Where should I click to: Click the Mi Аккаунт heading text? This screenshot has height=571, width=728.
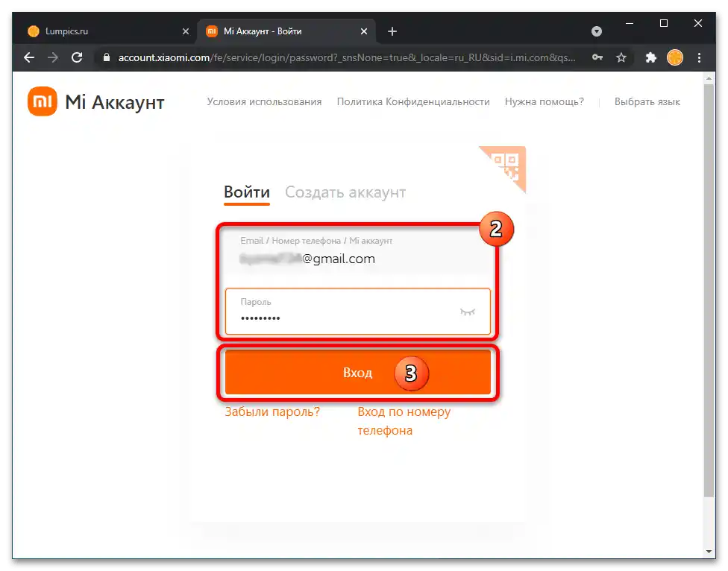click(115, 102)
